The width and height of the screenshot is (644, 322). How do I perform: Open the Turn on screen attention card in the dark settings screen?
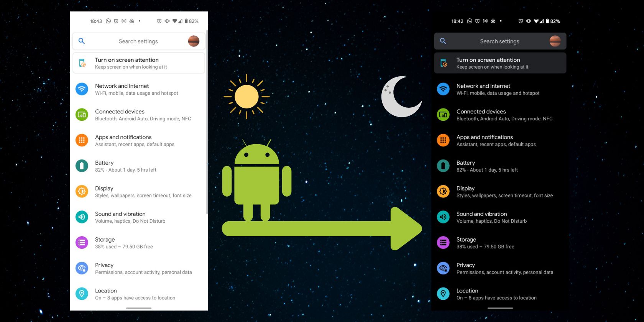click(500, 63)
